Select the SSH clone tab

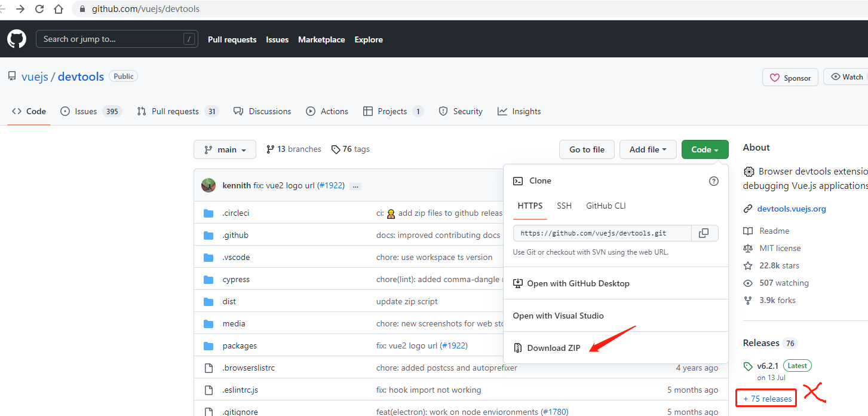click(565, 206)
